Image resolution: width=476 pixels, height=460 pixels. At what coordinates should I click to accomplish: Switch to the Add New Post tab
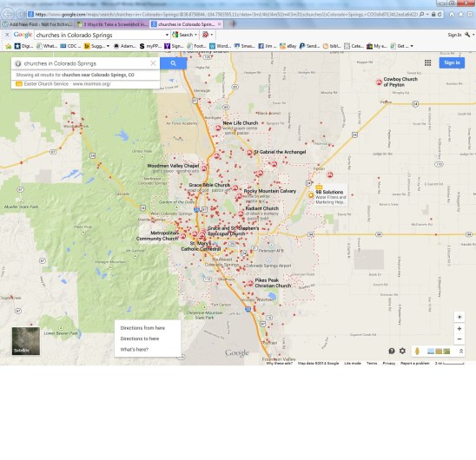click(x=37, y=24)
